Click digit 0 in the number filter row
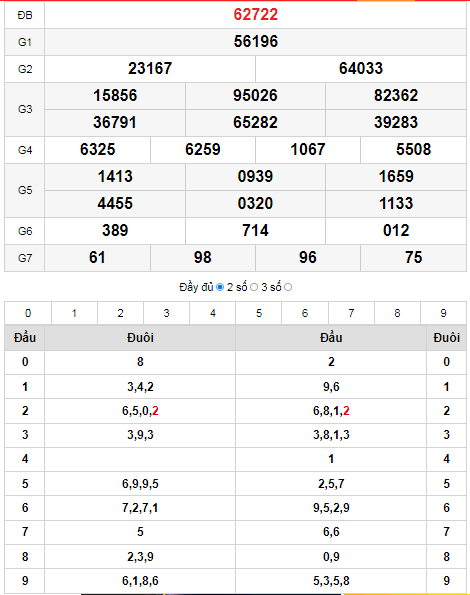 pos(28,313)
